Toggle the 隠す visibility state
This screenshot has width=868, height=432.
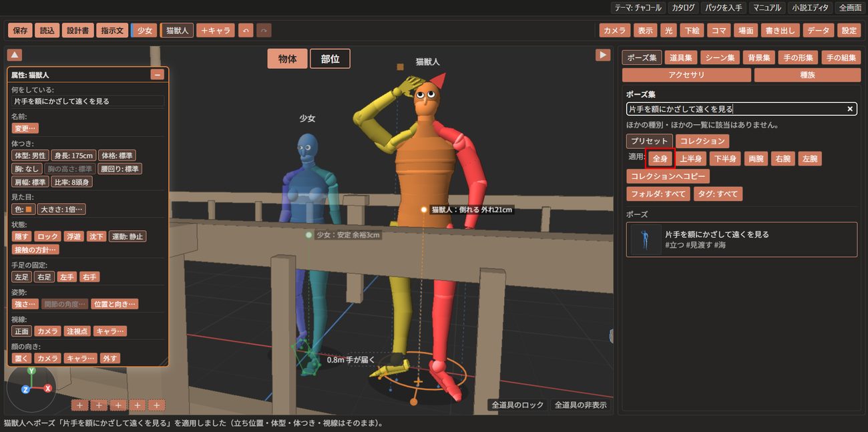coord(21,236)
